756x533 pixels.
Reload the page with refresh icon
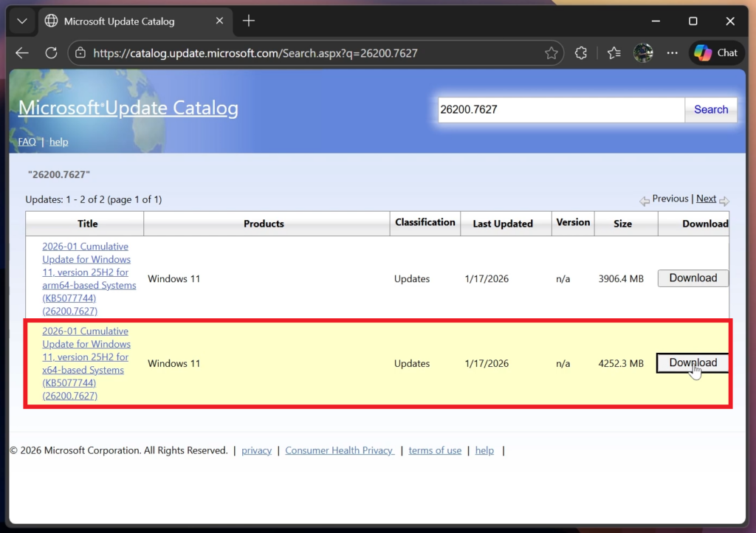pos(51,53)
